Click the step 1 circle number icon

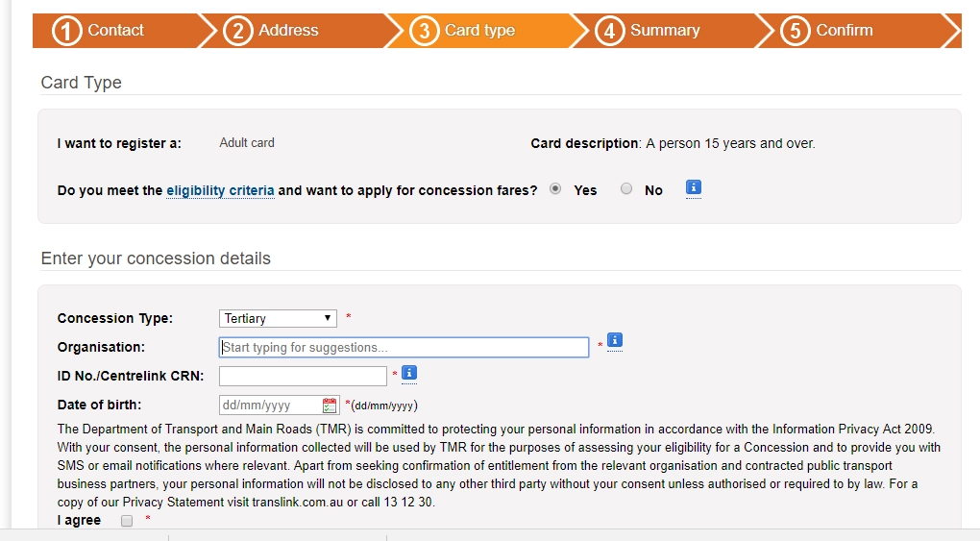(66, 31)
